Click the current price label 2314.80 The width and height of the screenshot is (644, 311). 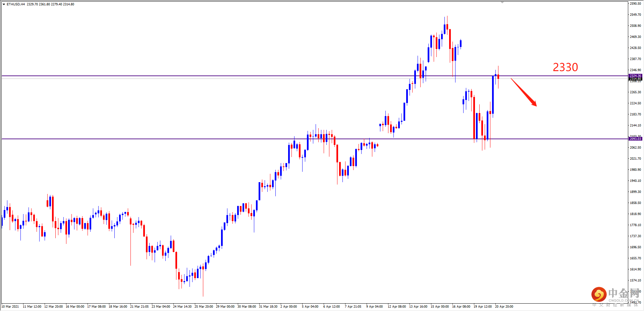(635, 79)
